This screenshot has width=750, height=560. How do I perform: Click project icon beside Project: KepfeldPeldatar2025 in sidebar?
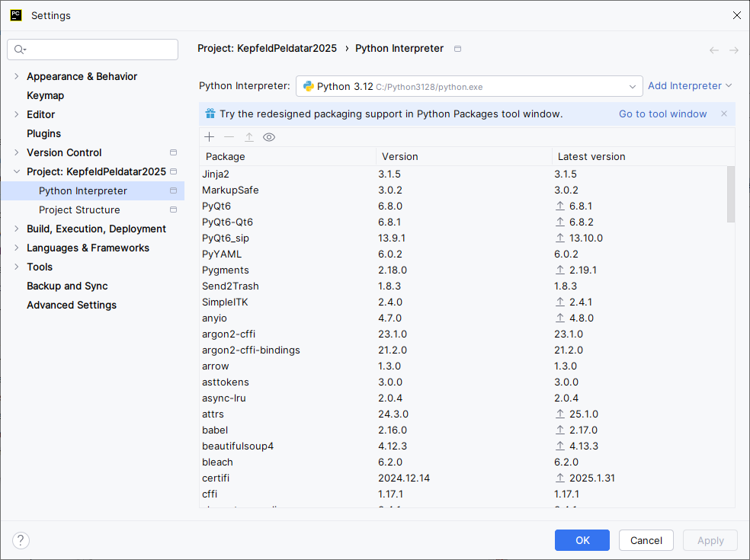(x=174, y=171)
